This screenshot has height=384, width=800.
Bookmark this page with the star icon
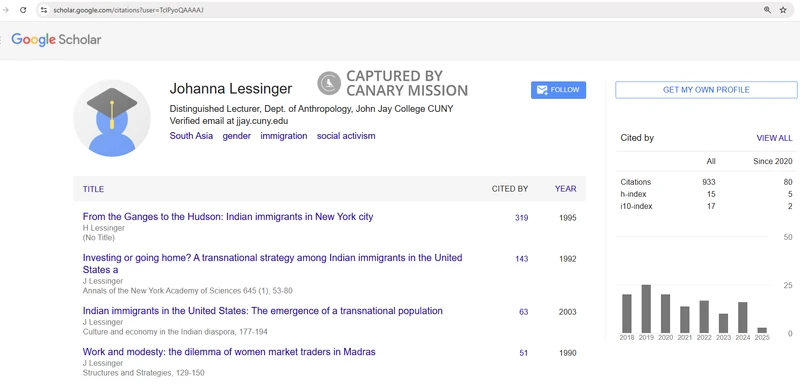pos(783,10)
